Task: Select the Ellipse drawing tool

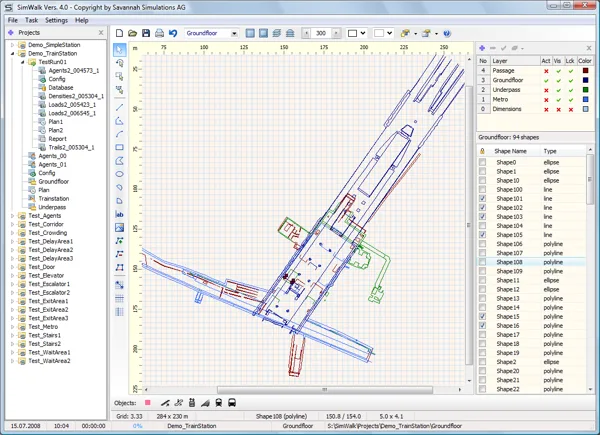Action: tap(119, 174)
